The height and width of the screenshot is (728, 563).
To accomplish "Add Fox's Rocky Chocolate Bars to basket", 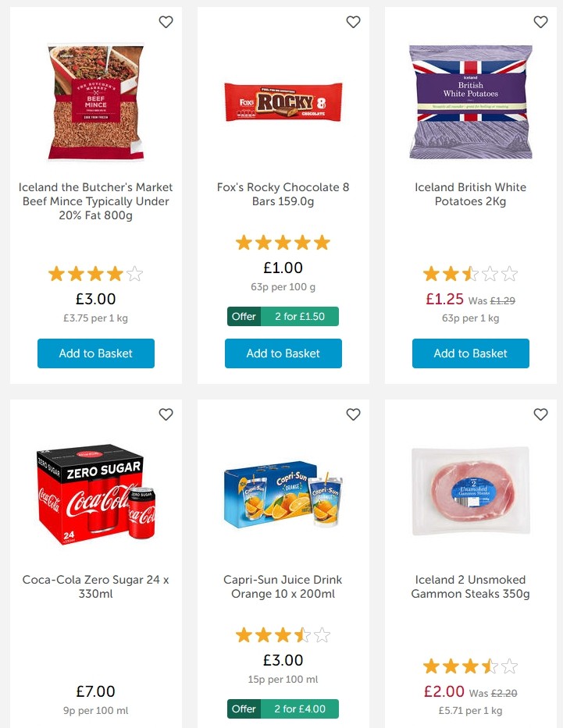I will coord(283,353).
